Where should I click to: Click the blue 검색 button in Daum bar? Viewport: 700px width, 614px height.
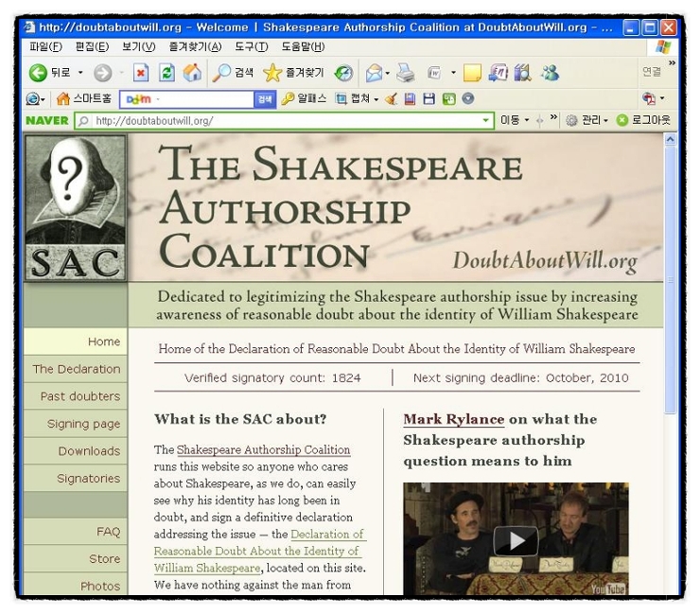click(265, 99)
